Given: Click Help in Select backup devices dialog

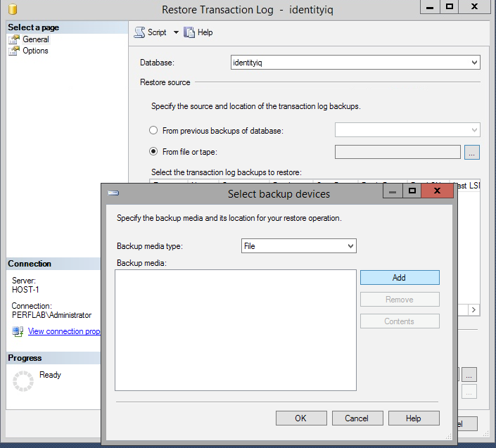Looking at the screenshot, I should click(x=414, y=418).
